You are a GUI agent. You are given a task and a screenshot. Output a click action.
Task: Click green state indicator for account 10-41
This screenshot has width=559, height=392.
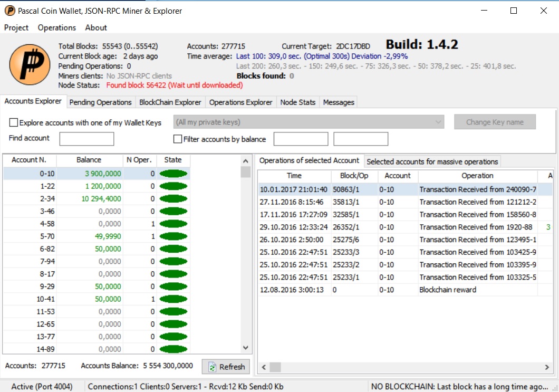(174, 299)
